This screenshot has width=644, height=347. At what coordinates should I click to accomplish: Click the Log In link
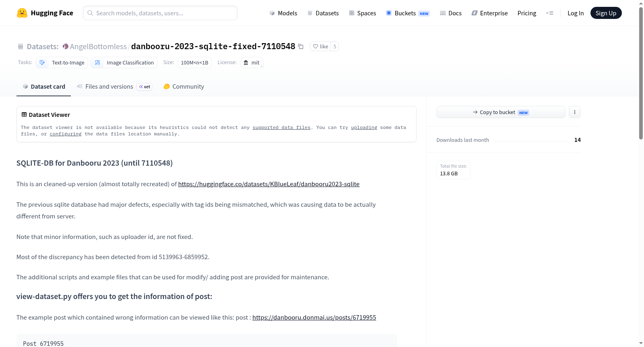[576, 13]
